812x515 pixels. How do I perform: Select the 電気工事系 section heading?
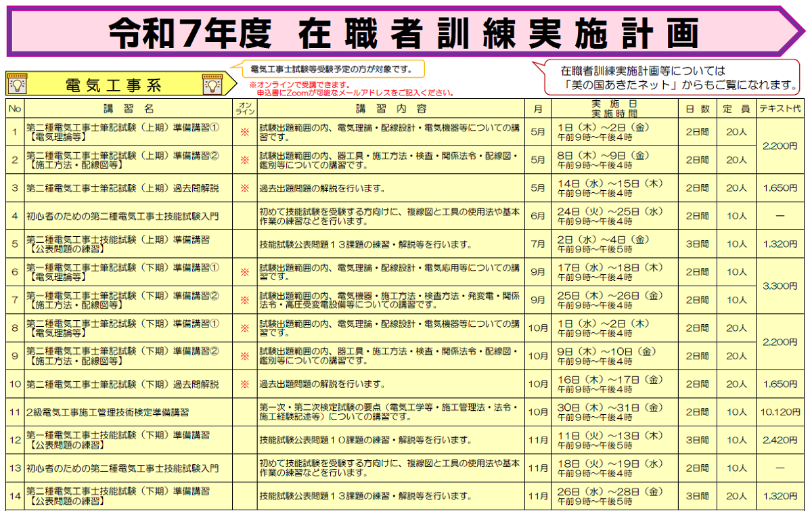pos(114,85)
